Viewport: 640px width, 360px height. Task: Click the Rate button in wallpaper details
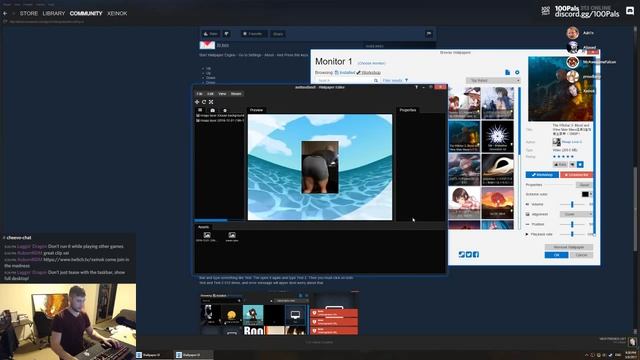[560, 164]
